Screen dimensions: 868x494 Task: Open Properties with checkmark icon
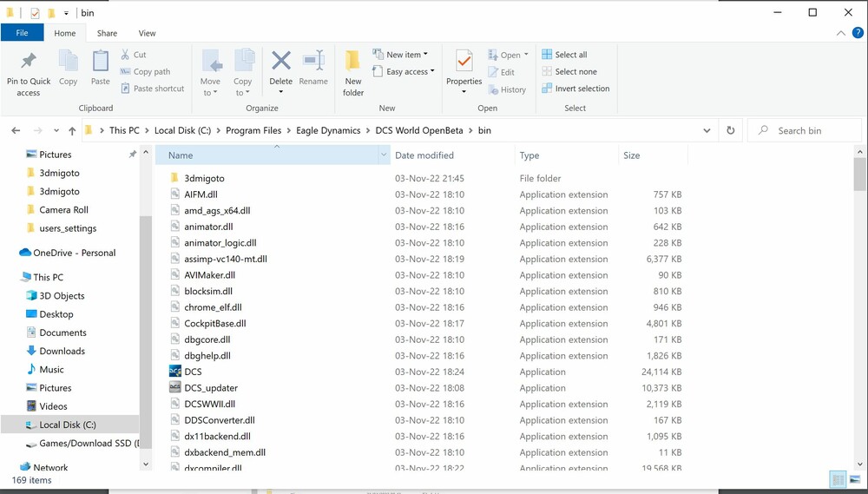(x=464, y=61)
